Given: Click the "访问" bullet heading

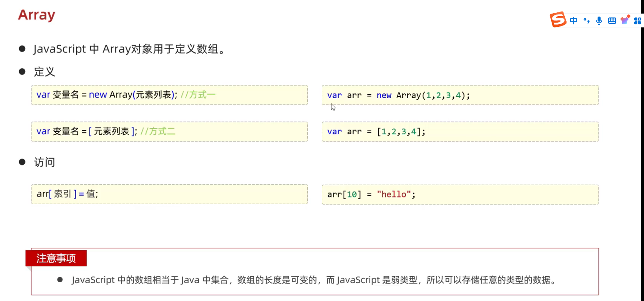Looking at the screenshot, I should pyautogui.click(x=45, y=162).
